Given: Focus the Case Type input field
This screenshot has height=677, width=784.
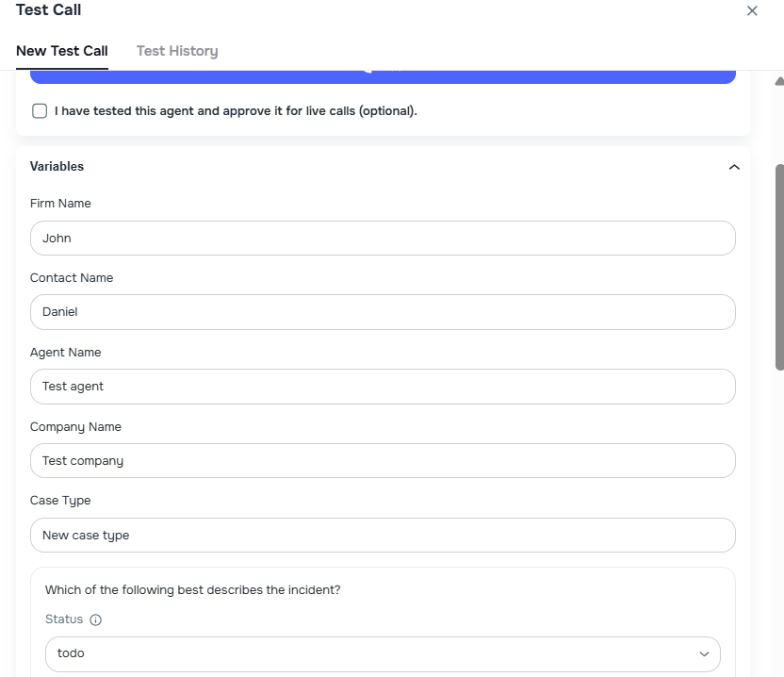Looking at the screenshot, I should click(x=383, y=535).
